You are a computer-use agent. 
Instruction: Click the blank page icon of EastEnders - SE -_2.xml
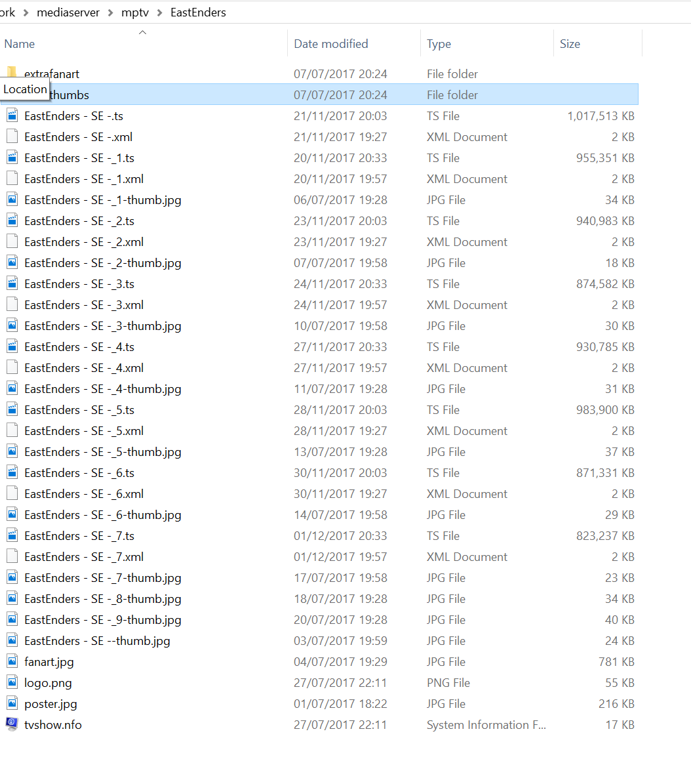[x=12, y=241]
